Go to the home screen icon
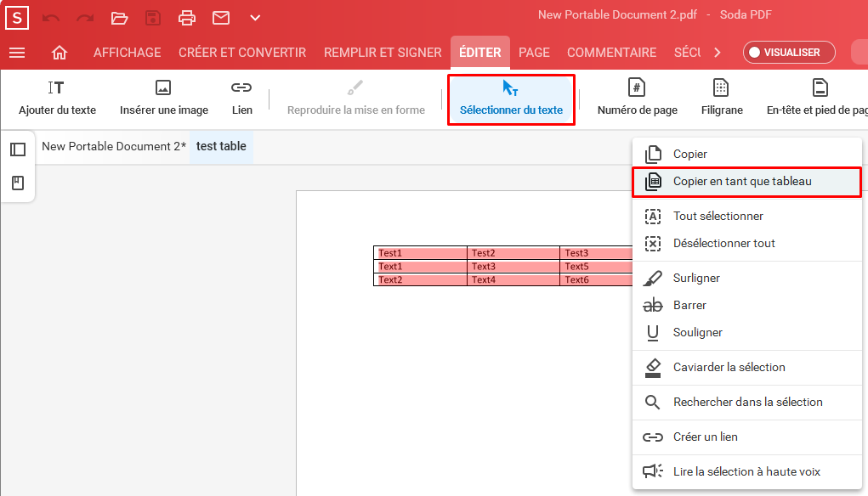868x496 pixels. tap(59, 52)
